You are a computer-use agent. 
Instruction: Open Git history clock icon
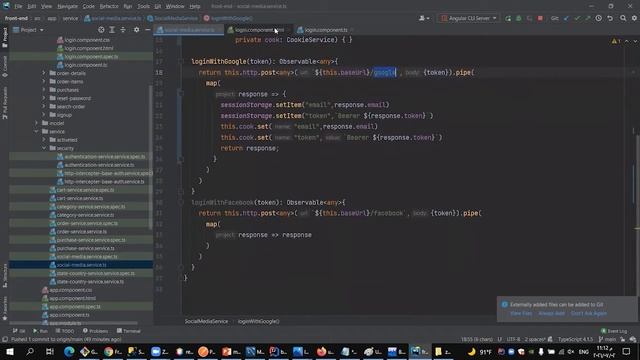(x=598, y=18)
